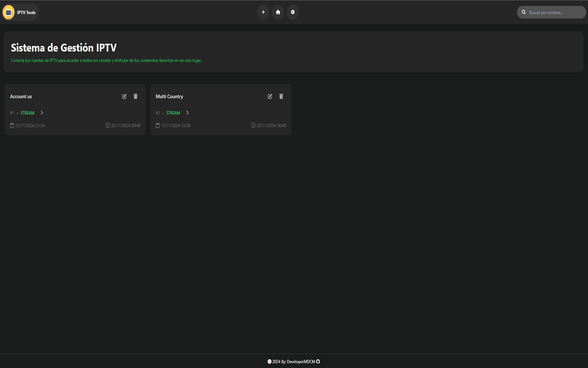Click the yellow IPTV Tools logo icon
Screen dimensions: 588x368
pyautogui.click(x=9, y=12)
